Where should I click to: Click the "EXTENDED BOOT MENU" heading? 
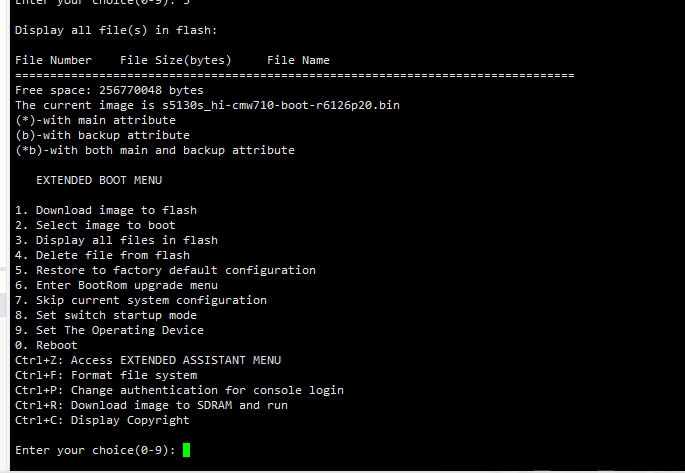pyautogui.click(x=99, y=180)
